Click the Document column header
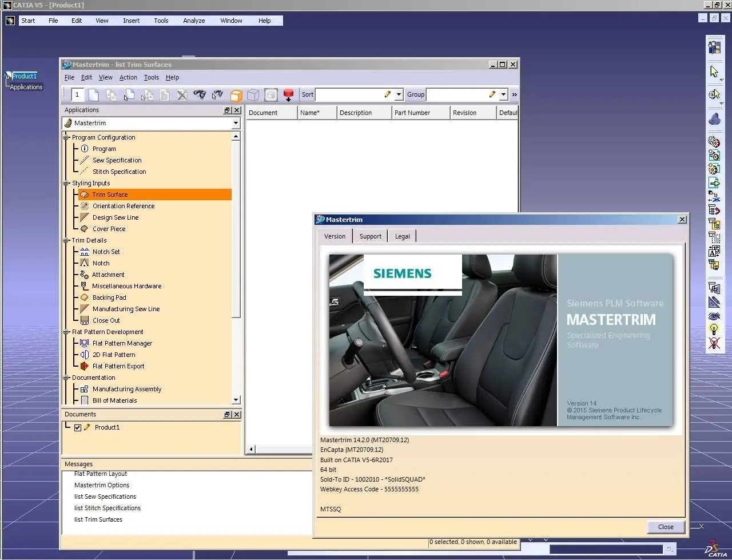This screenshot has height=560, width=732. 272,113
